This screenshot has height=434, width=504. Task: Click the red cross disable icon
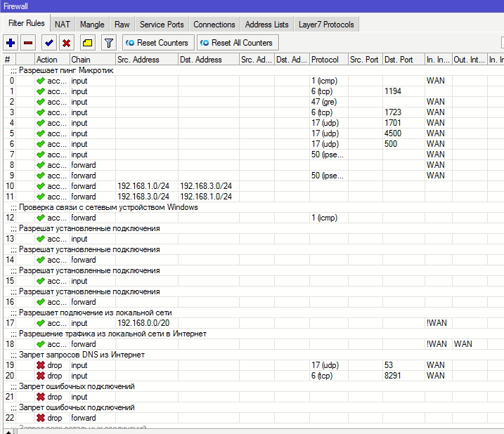[67, 43]
